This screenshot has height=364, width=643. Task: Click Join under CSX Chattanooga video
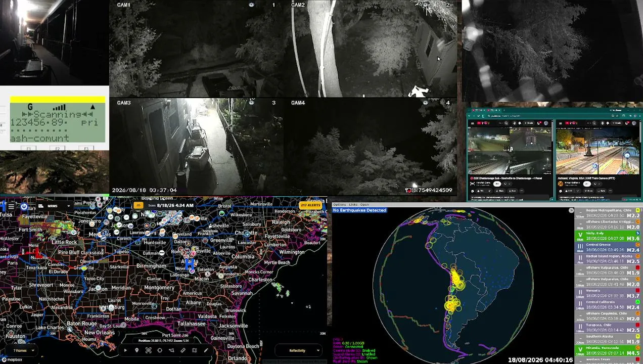497,184
